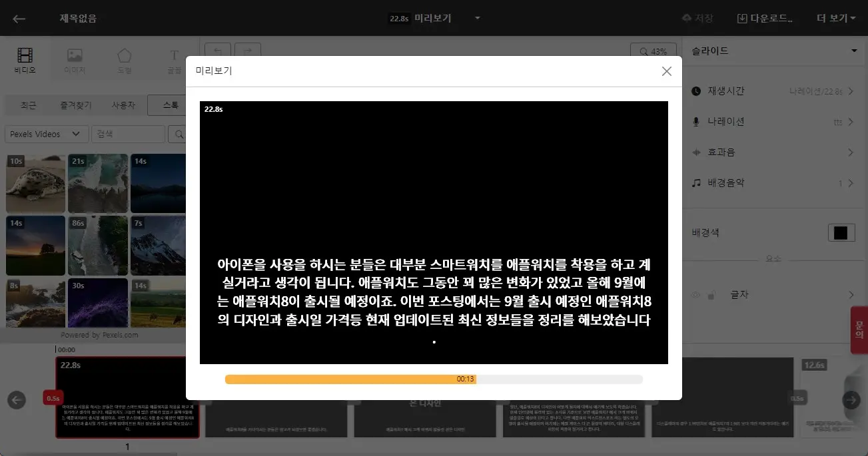Click the red 0.5s transition marker
This screenshot has height=456, width=868.
click(53, 398)
